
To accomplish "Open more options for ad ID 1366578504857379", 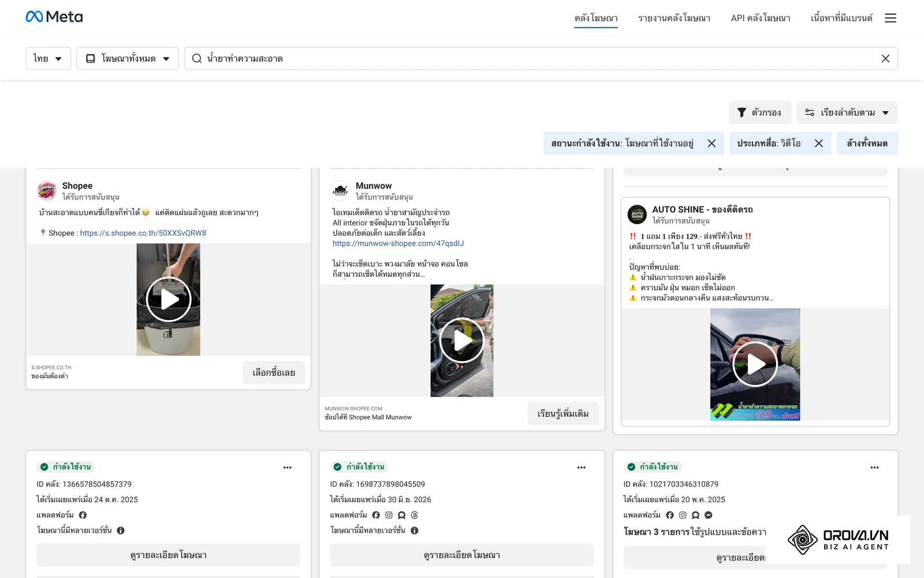I will pyautogui.click(x=288, y=468).
